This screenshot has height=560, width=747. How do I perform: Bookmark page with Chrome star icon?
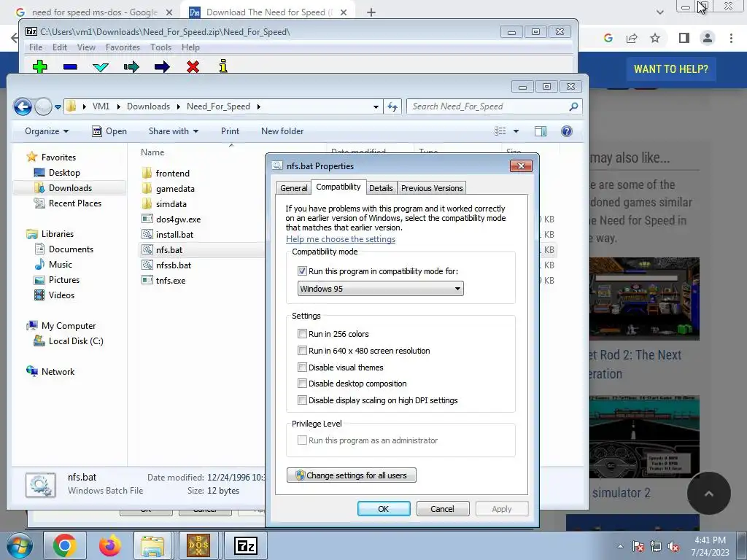(655, 38)
